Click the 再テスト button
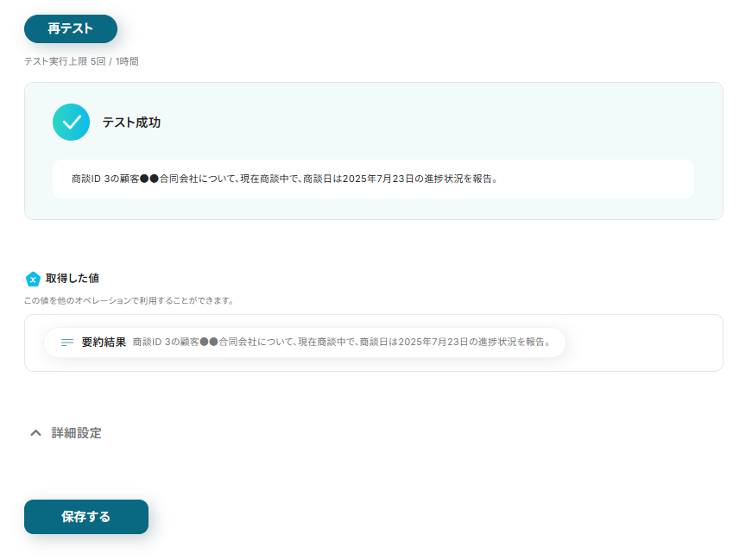 [x=71, y=28]
